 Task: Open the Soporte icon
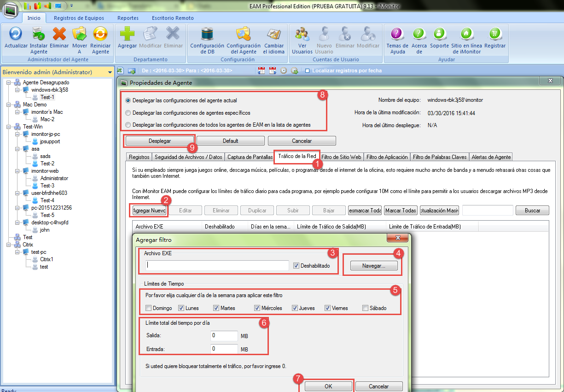point(440,34)
